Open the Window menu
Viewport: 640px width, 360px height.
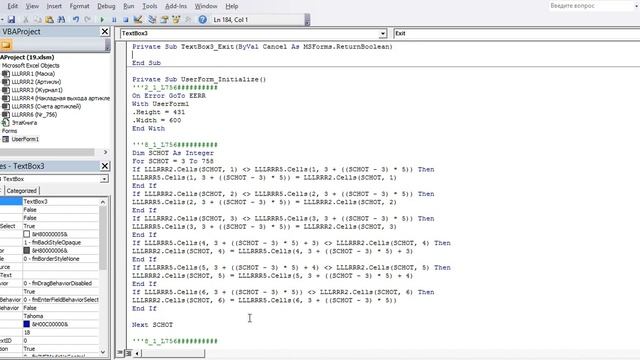(x=206, y=6)
